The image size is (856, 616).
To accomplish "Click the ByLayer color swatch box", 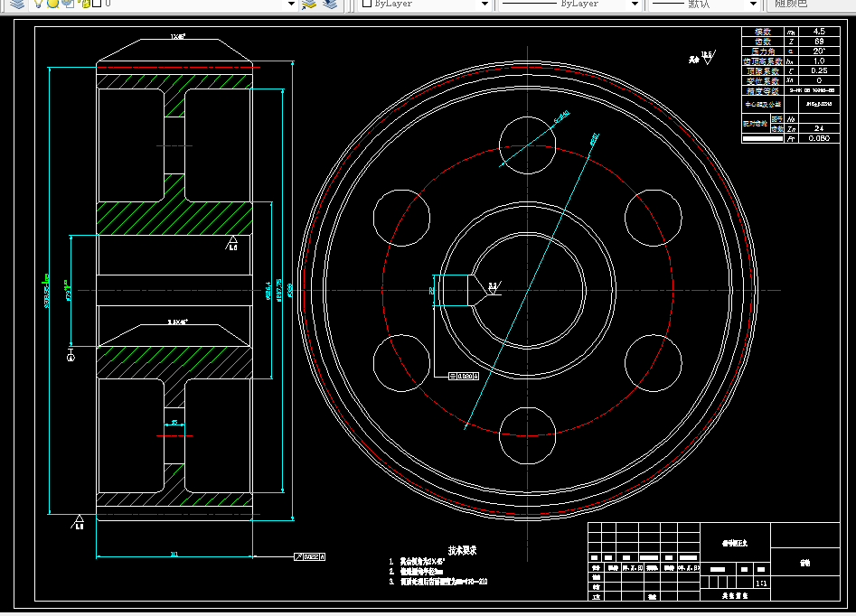I will pyautogui.click(x=367, y=4).
